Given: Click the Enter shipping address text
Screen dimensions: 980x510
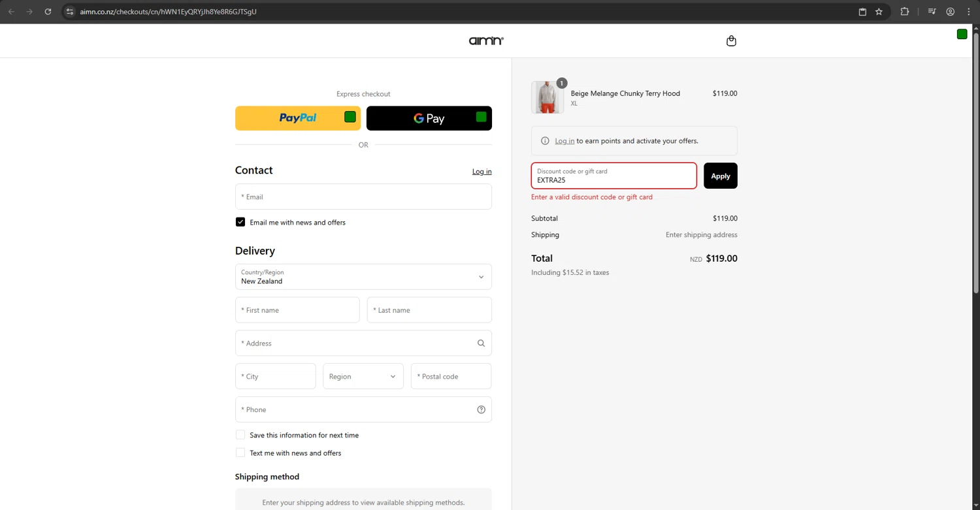Looking at the screenshot, I should pyautogui.click(x=702, y=235).
